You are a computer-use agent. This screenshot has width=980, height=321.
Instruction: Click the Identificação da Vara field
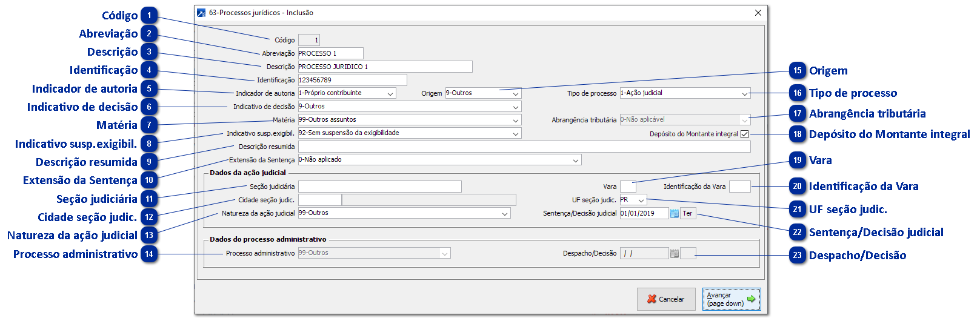click(x=740, y=187)
